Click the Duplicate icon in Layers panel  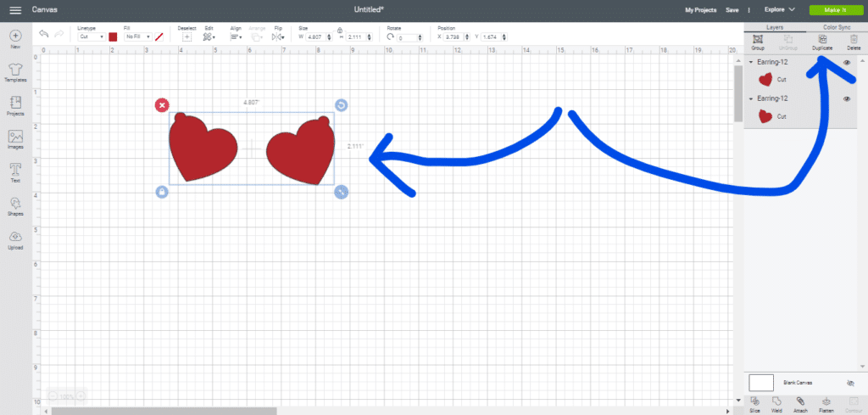(x=820, y=40)
